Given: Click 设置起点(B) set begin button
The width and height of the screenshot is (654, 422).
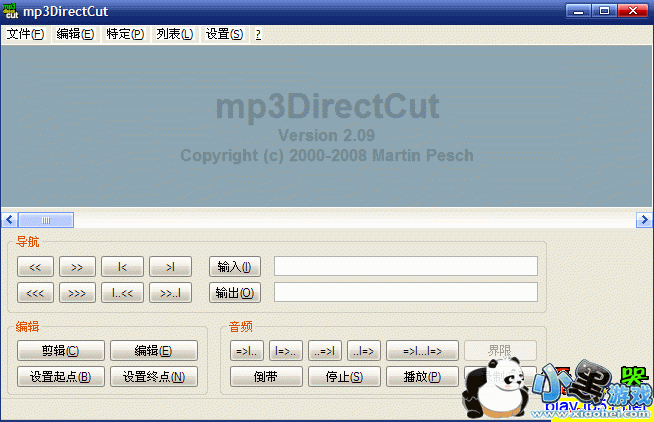Looking at the screenshot, I should coord(61,377).
